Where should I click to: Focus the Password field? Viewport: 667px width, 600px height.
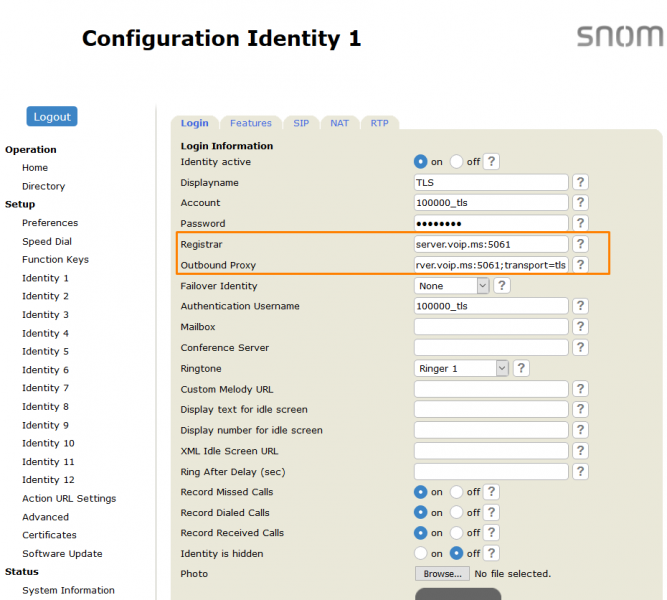coord(491,223)
